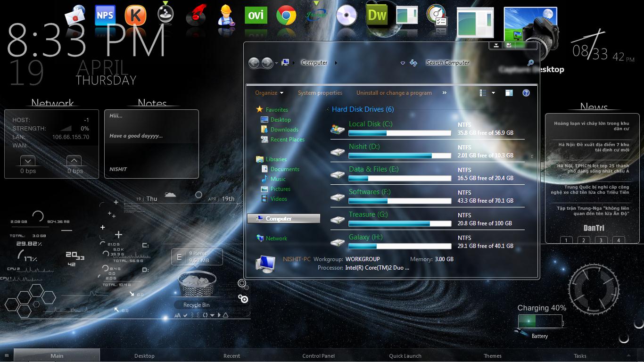
Task: Click the Explorer help question mark icon
Action: 526,93
